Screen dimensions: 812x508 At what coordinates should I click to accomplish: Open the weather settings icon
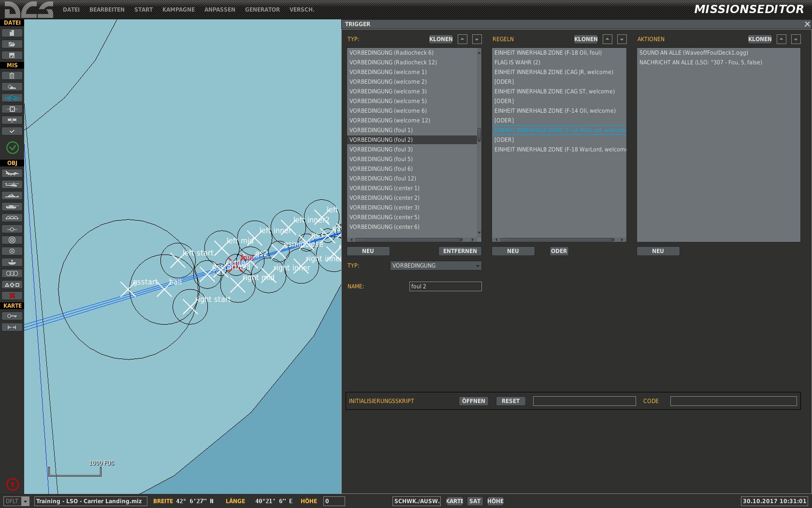point(12,87)
